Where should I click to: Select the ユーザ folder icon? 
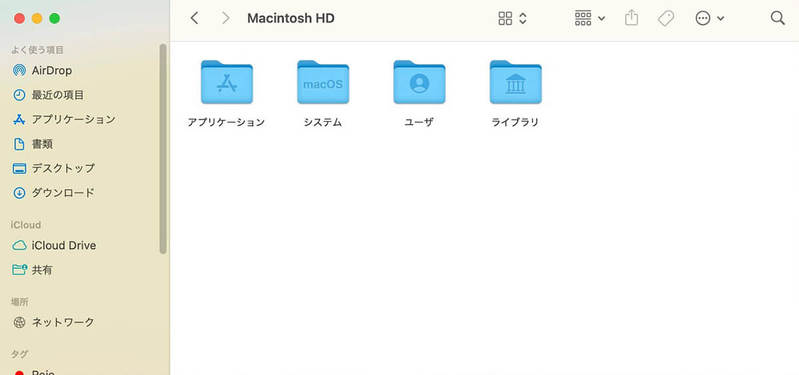[419, 82]
